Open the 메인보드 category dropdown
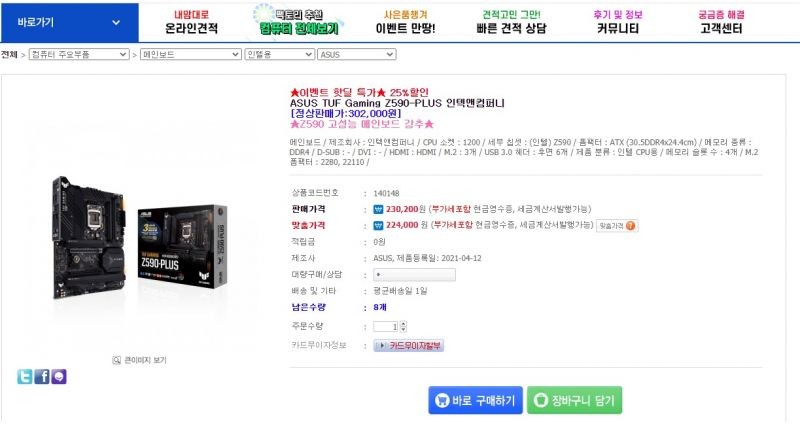Image resolution: width=800 pixels, height=424 pixels. (x=191, y=54)
